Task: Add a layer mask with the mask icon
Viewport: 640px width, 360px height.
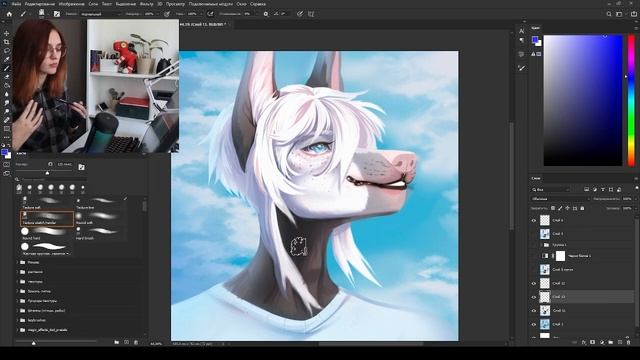Action: pyautogui.click(x=593, y=342)
